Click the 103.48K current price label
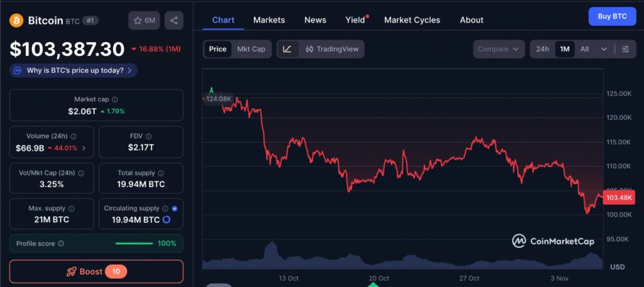 click(x=618, y=198)
